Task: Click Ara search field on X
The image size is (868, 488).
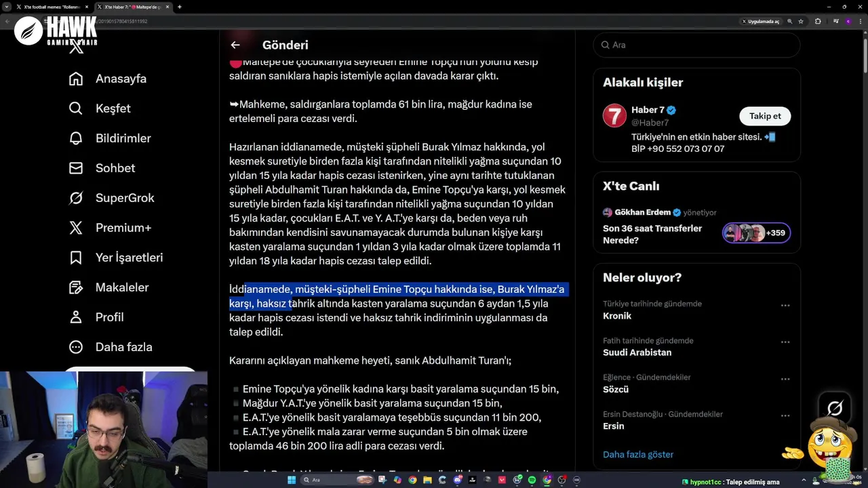Action: pos(696,45)
